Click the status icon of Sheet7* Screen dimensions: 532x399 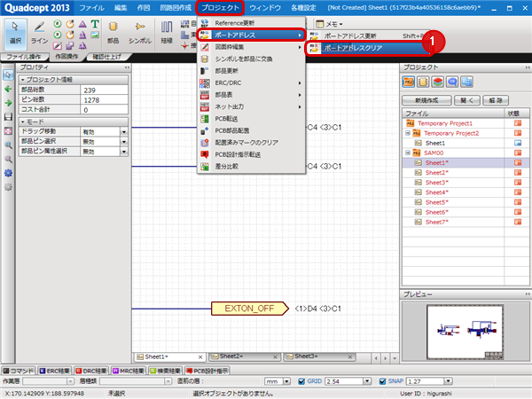[518, 222]
